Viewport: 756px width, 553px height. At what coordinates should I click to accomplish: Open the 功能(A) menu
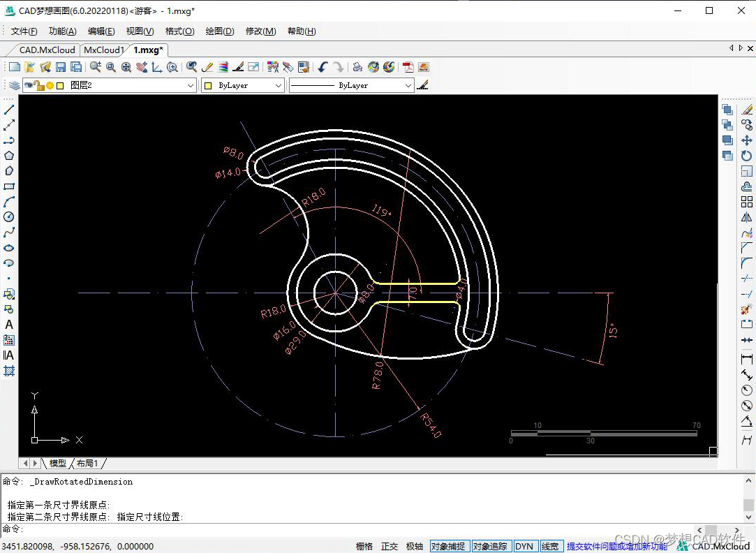pos(63,31)
